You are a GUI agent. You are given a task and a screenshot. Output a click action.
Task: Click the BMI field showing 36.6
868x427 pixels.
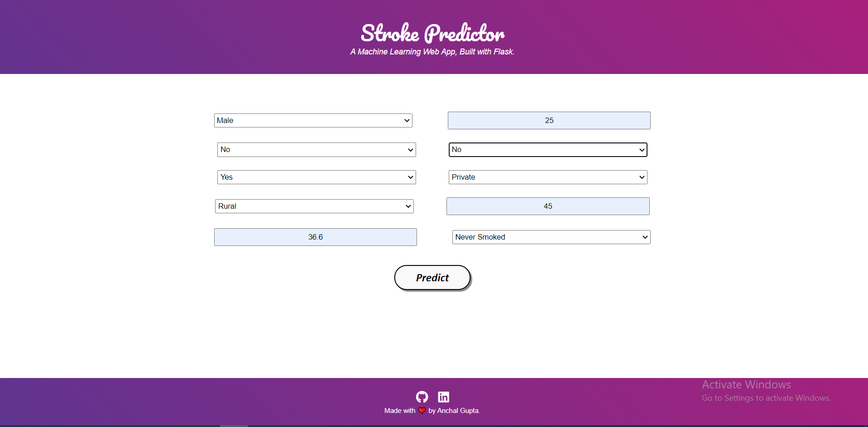(315, 237)
